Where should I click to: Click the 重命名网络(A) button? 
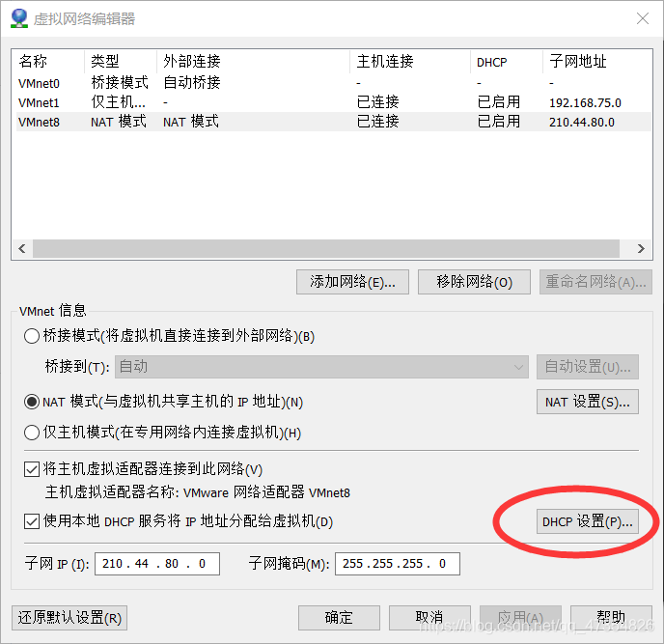point(595,282)
